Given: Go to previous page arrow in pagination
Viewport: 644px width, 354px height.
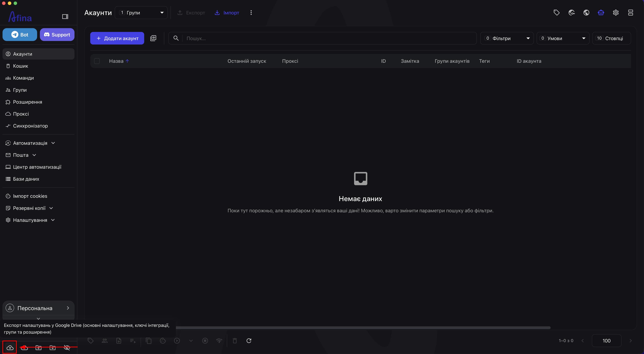Looking at the screenshot, I should (583, 340).
